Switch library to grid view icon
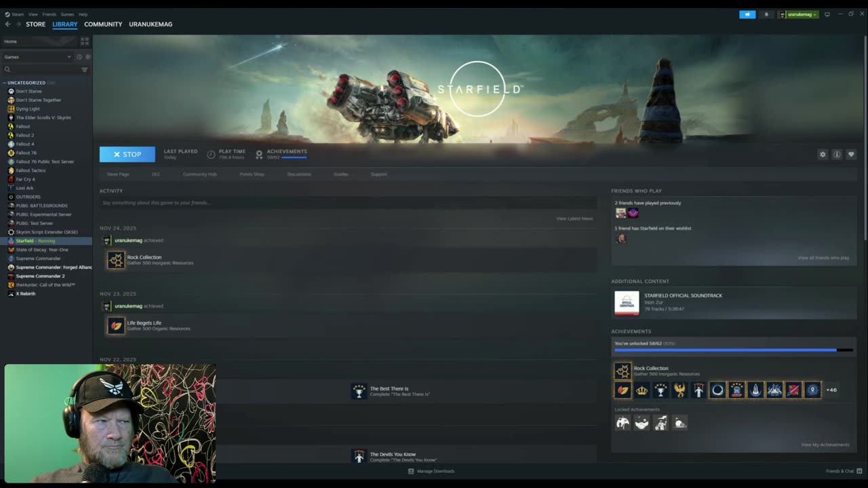 click(x=85, y=41)
